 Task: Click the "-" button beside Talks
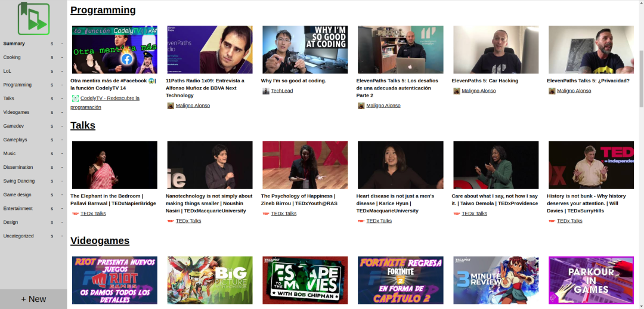[x=62, y=98]
